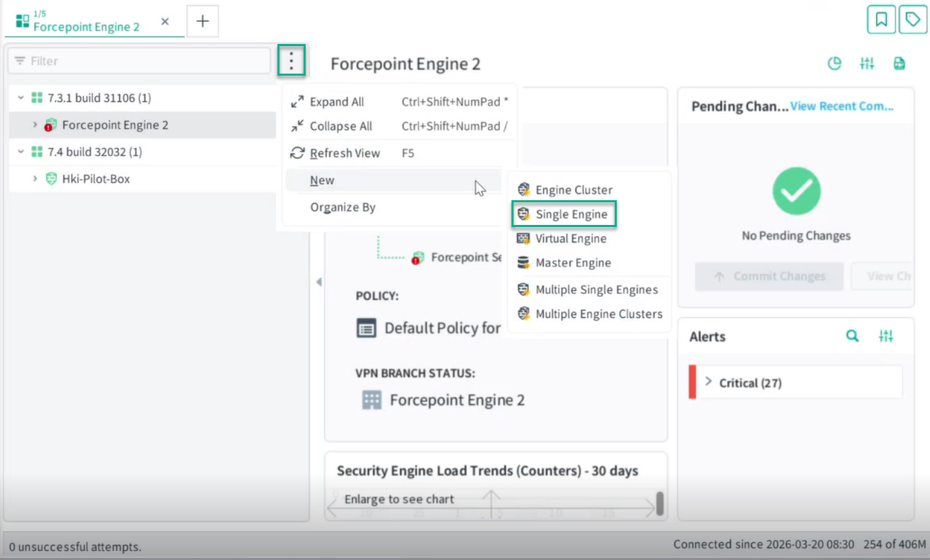Click the Forcepoint Engine 2 status icon in tree
This screenshot has height=560, width=930.
click(x=50, y=125)
